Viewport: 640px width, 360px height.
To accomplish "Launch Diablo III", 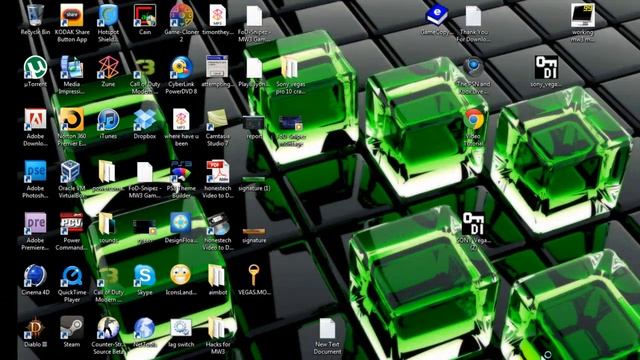I will (35, 328).
